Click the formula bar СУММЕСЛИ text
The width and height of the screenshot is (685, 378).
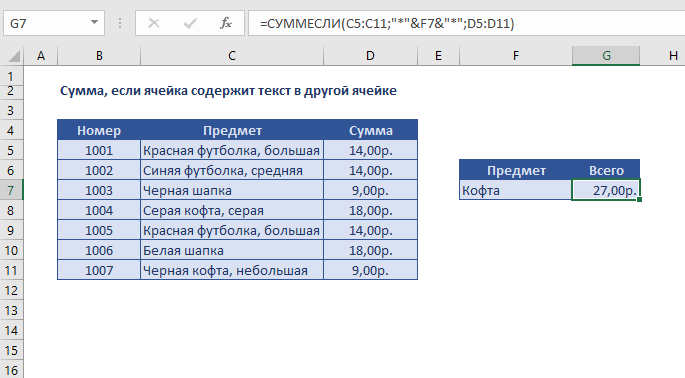click(303, 23)
